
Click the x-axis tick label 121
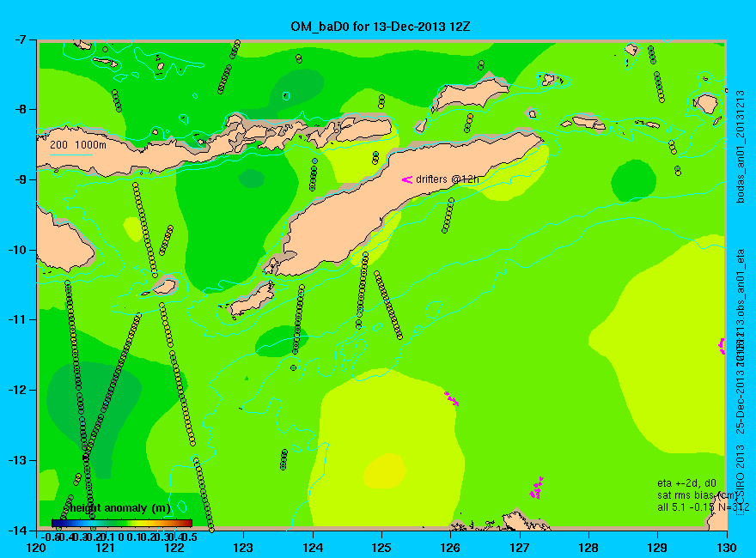coord(106,548)
